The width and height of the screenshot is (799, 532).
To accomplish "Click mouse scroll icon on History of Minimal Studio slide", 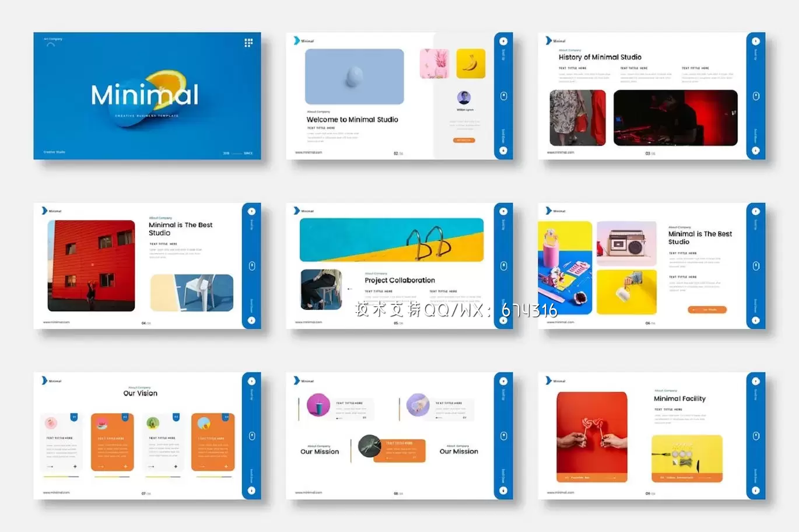I will coord(756,96).
